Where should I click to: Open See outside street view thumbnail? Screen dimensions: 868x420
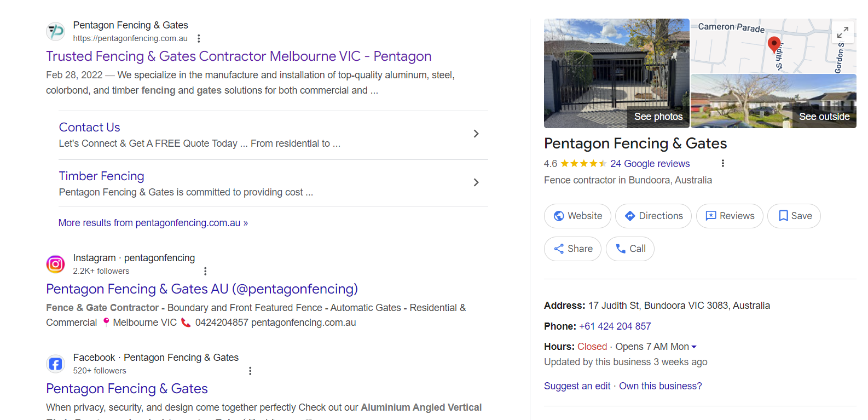773,101
